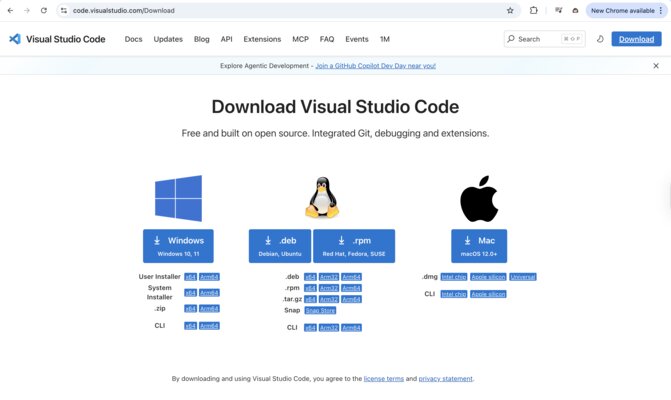Open the Updates page
This screenshot has width=671, height=400.
coord(168,39)
